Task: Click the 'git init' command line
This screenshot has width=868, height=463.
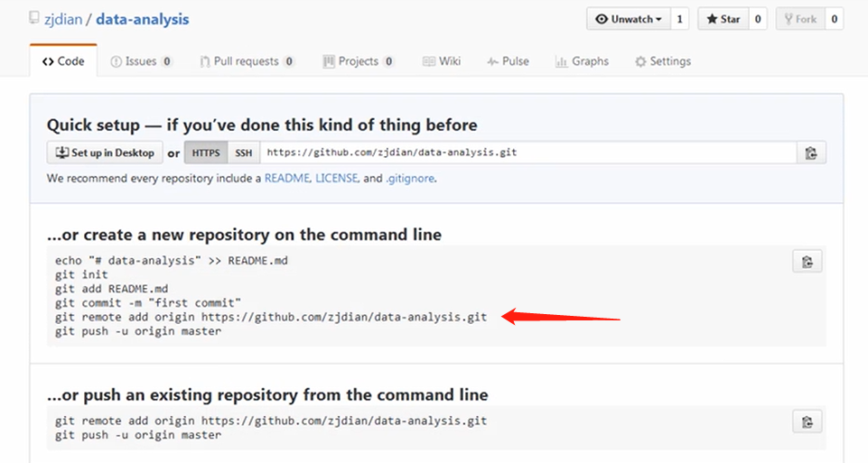Action: (x=81, y=274)
